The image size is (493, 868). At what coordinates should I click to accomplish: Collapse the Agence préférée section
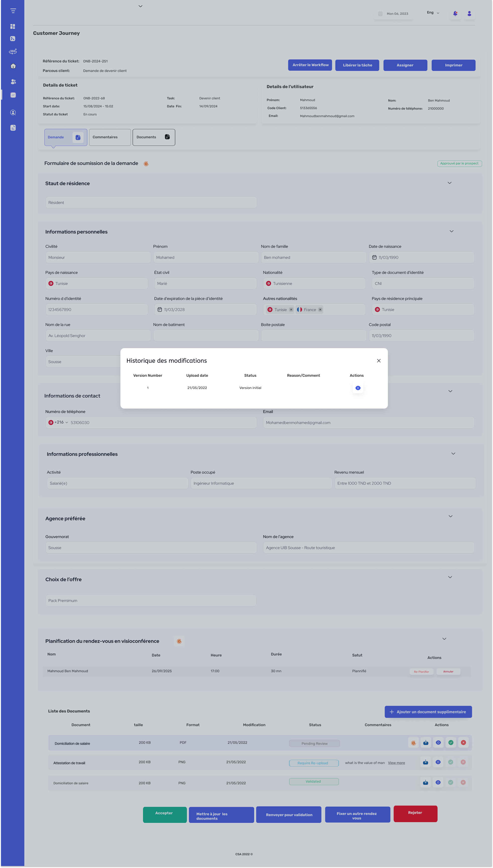click(x=450, y=516)
